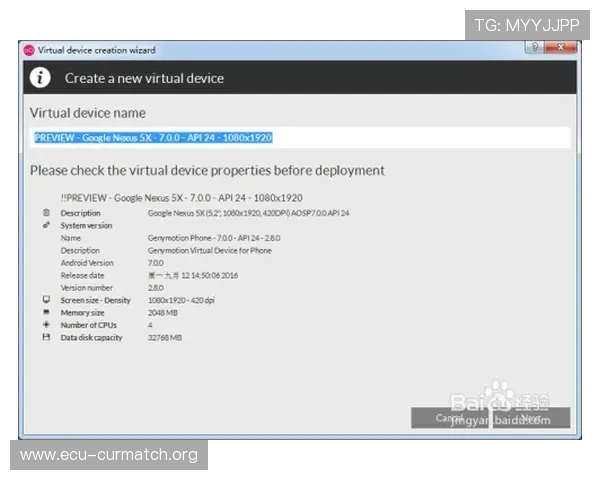
Task: Click the 'Create a new virtual device' heading
Action: (x=144, y=78)
